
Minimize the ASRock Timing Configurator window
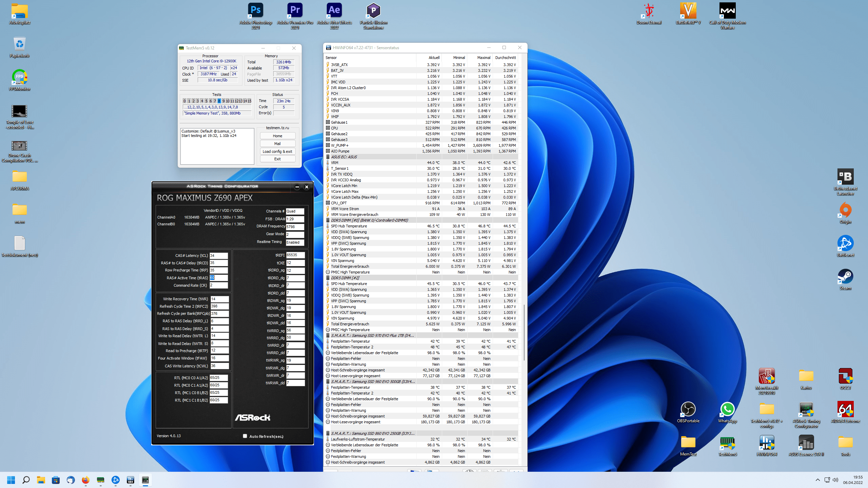coord(297,187)
